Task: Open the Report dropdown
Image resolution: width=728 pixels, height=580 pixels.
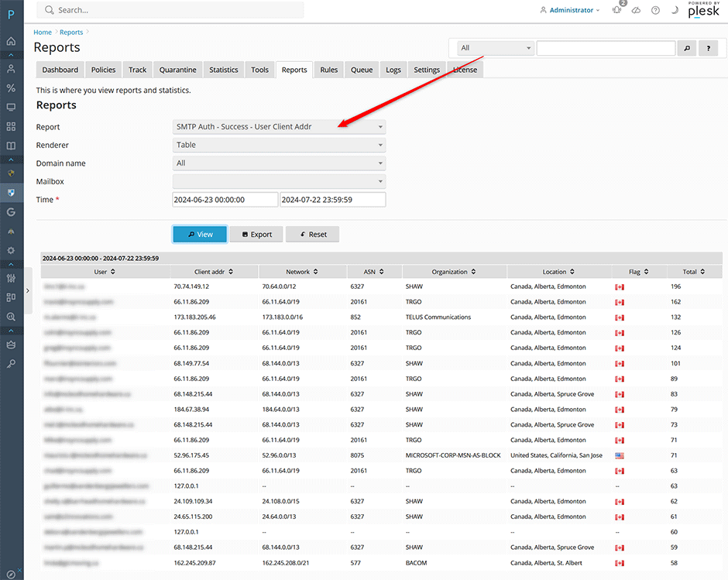Action: pos(279,127)
